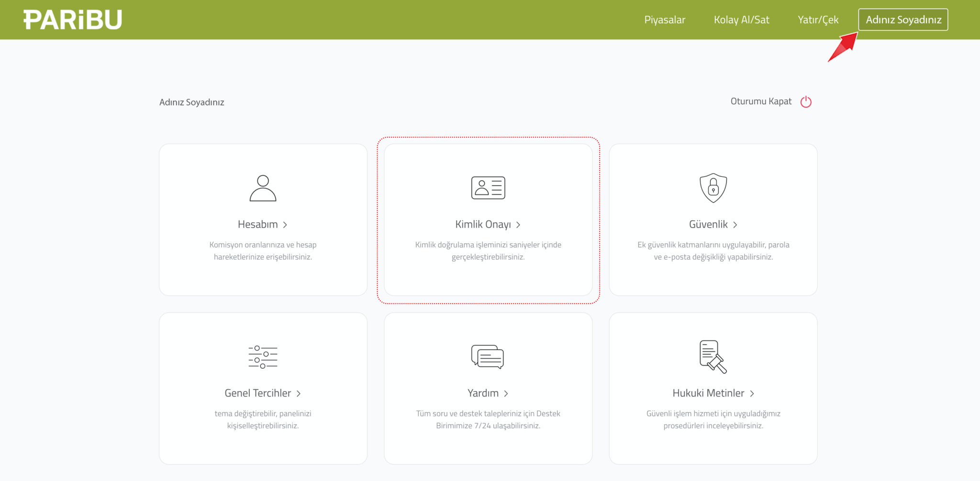Viewport: 980px width, 481px height.
Task: Expand the chevron next to Güvenlik
Action: click(x=735, y=225)
